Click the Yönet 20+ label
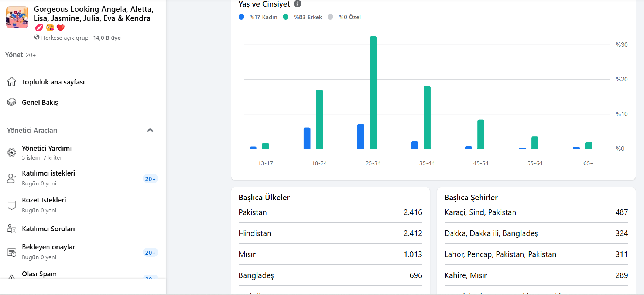Viewport: 644px width, 295px height. 20,55
